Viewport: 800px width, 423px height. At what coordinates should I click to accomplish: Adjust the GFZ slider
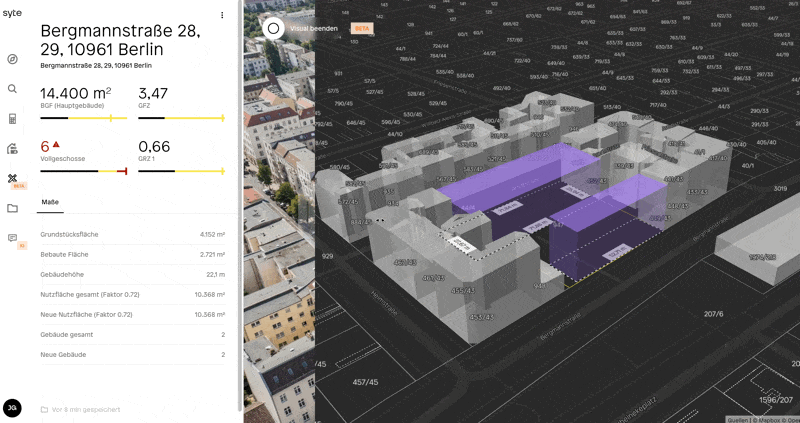pos(180,118)
